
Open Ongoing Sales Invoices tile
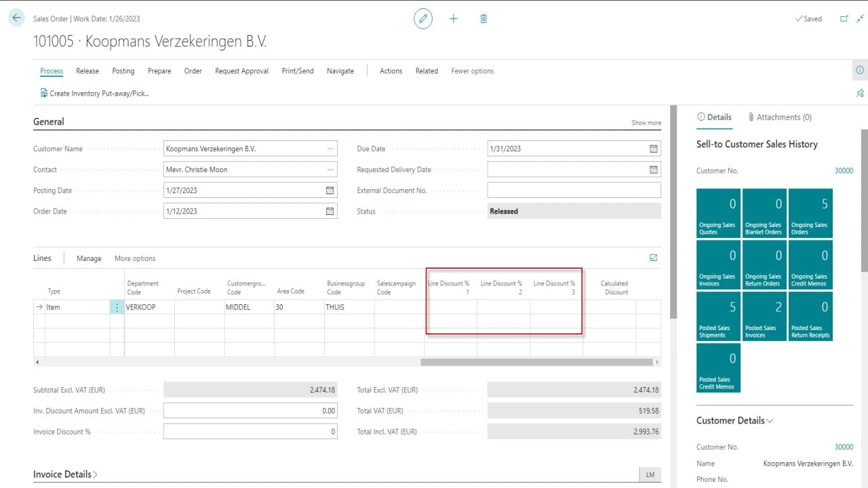coord(718,265)
